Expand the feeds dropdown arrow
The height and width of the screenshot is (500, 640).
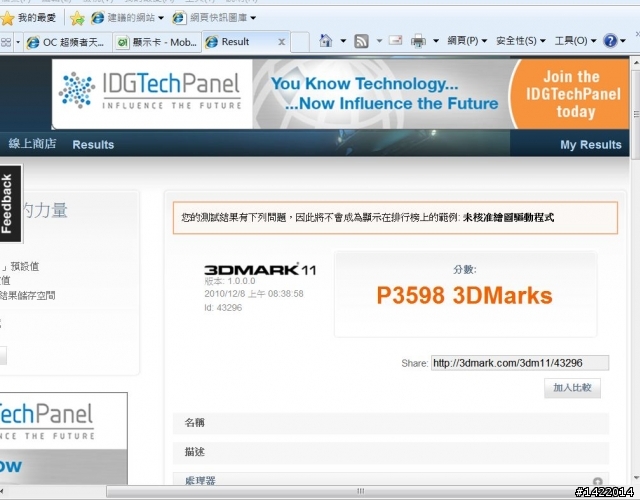click(379, 41)
